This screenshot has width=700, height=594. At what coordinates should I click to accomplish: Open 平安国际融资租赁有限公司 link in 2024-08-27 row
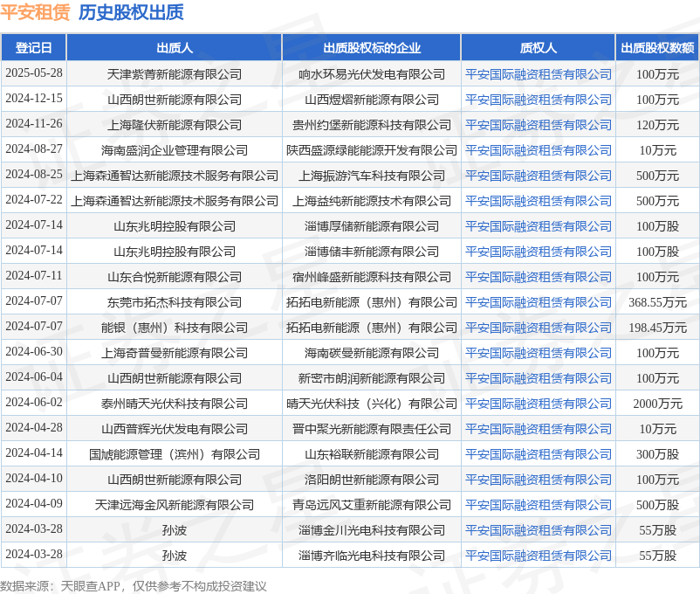(539, 150)
